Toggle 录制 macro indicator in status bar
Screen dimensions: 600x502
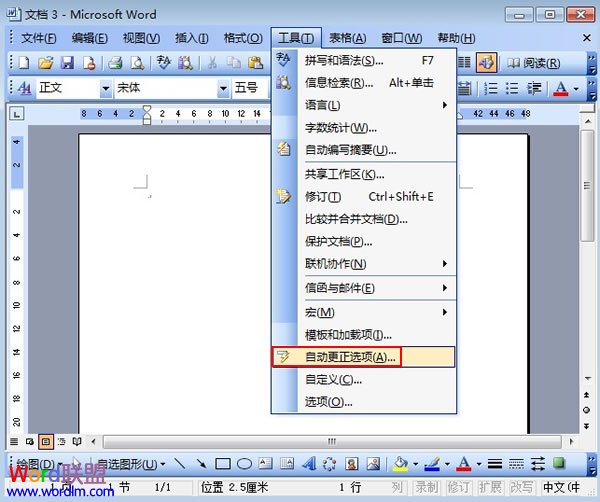(x=427, y=487)
